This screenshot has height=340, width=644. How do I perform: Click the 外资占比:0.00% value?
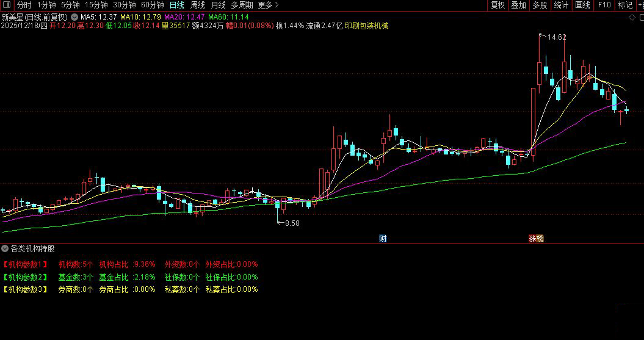point(231,264)
